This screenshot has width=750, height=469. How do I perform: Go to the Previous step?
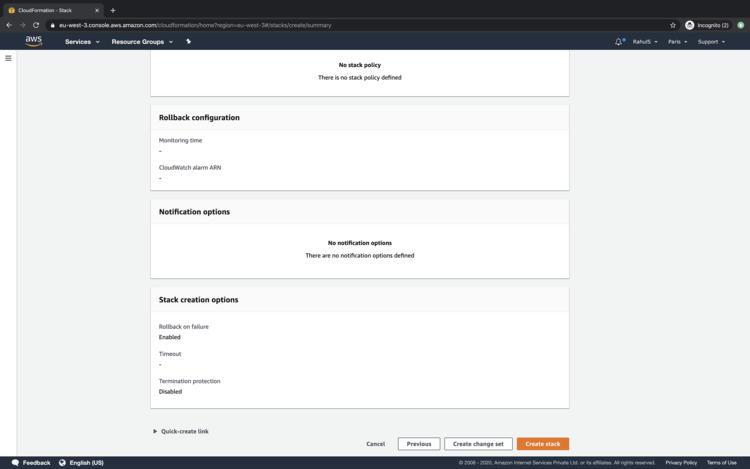pyautogui.click(x=418, y=444)
